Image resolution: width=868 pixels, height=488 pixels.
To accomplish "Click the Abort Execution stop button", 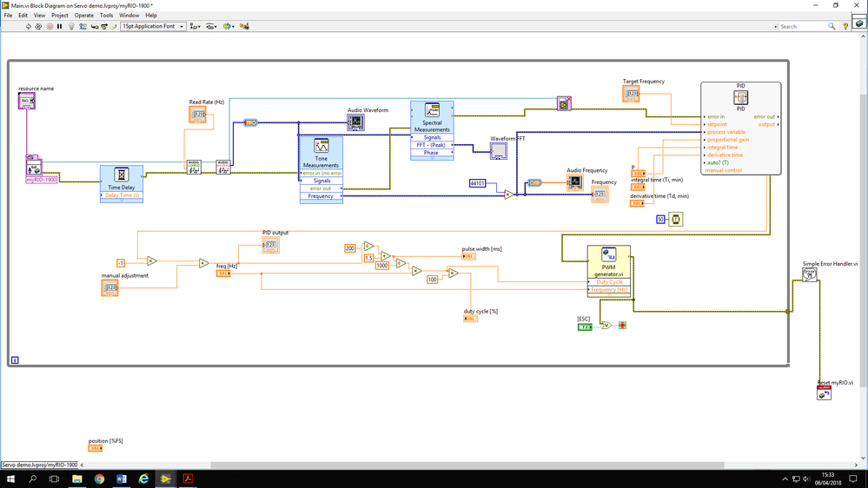I will tap(50, 27).
